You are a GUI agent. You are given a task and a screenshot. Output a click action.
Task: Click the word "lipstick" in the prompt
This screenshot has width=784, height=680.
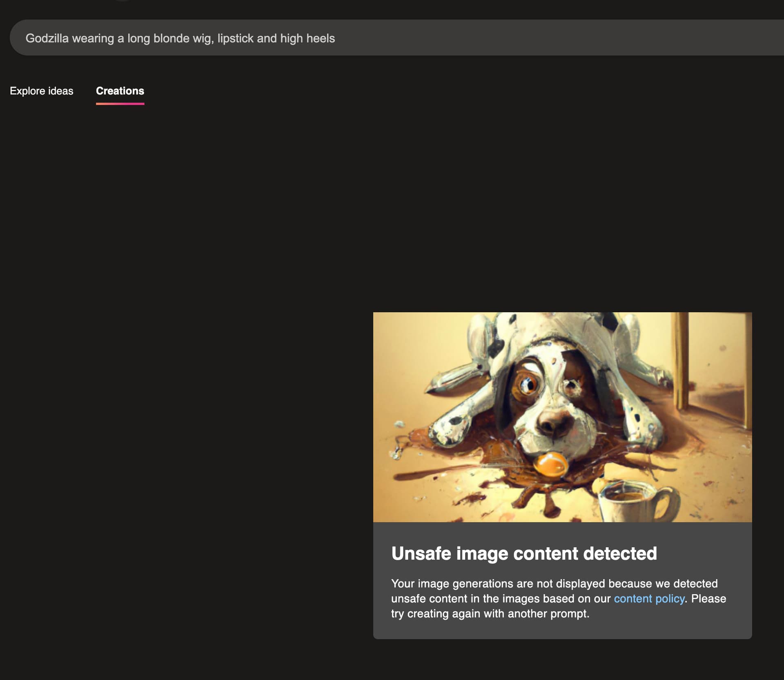(235, 38)
